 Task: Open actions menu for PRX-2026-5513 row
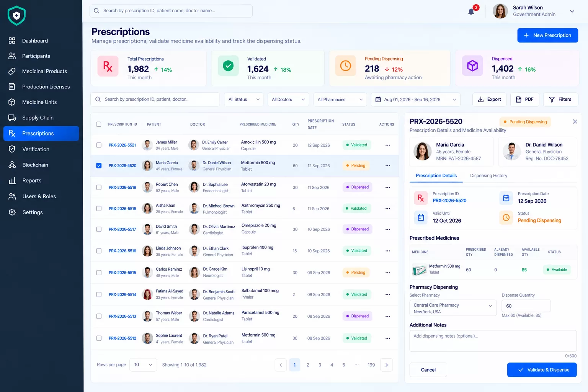click(387, 316)
